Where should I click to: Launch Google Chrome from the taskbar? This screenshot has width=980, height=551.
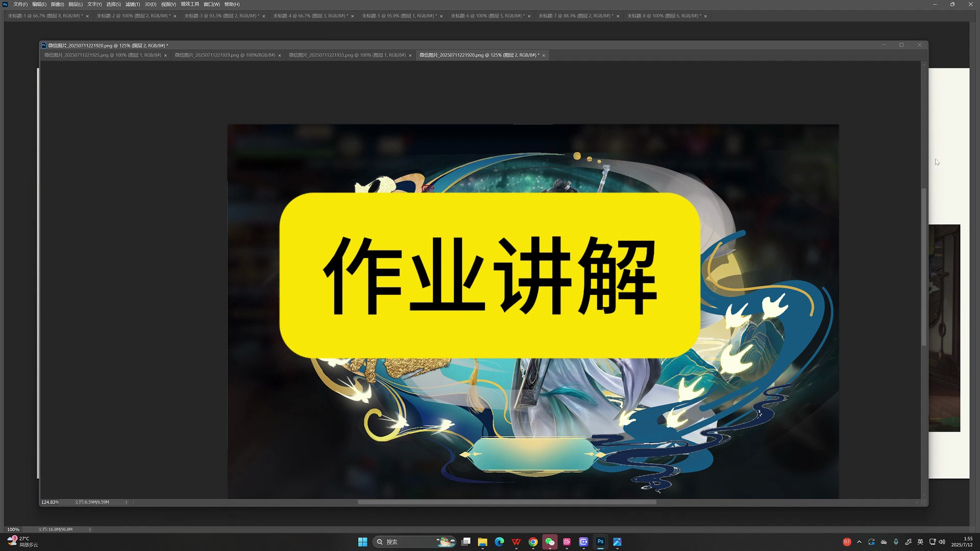click(x=533, y=542)
